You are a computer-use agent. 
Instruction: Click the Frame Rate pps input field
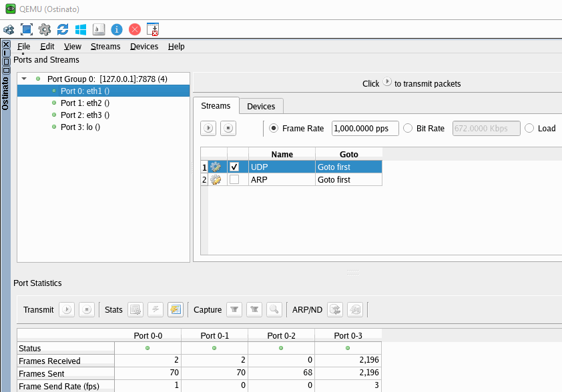(x=364, y=128)
